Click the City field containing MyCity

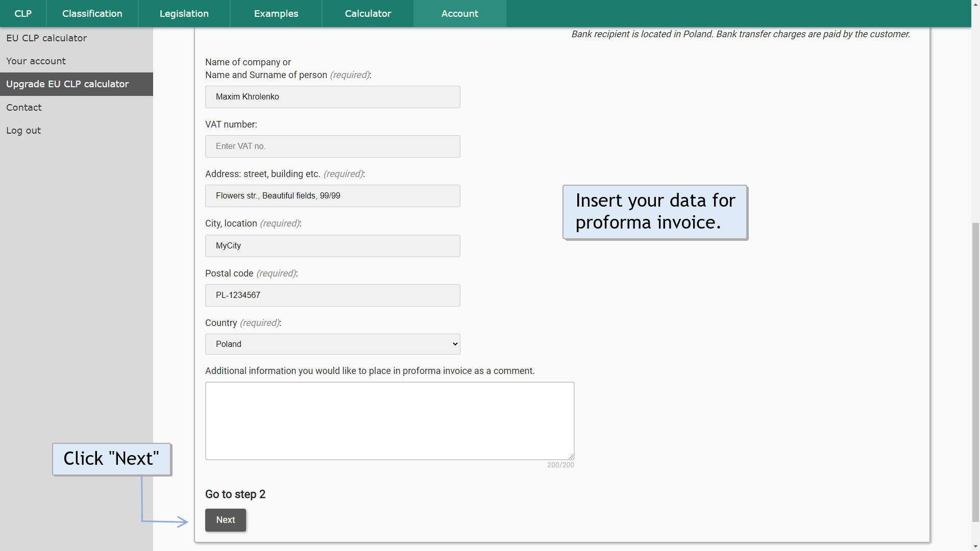(333, 246)
